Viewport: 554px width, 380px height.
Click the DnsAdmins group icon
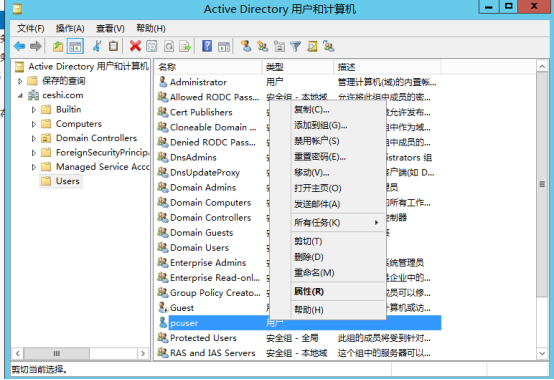coord(163,157)
